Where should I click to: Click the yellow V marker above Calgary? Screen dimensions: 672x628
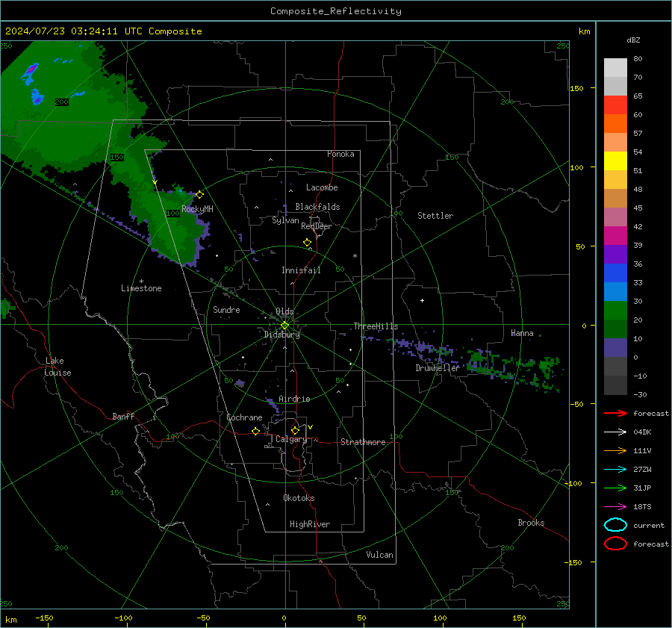pos(310,427)
